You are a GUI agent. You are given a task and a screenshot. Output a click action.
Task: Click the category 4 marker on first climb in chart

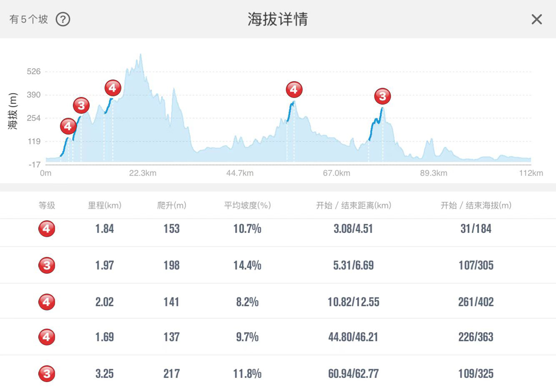[68, 126]
